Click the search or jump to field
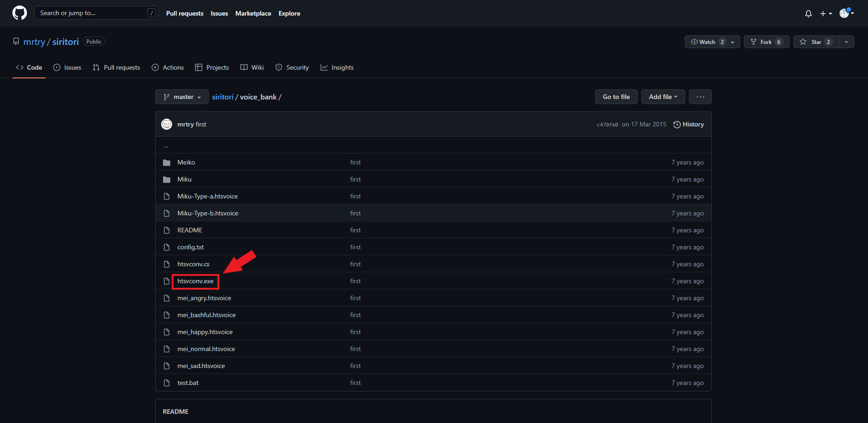Screen dimensions: 868x423 [96, 13]
